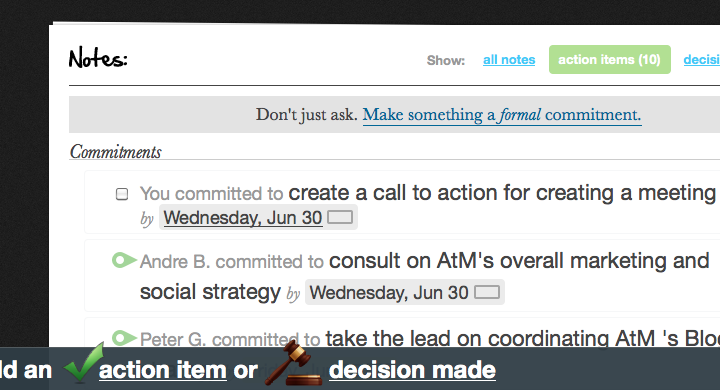Click green tag icon next to Peter G.
Screen dimensions: 720x390
click(124, 338)
